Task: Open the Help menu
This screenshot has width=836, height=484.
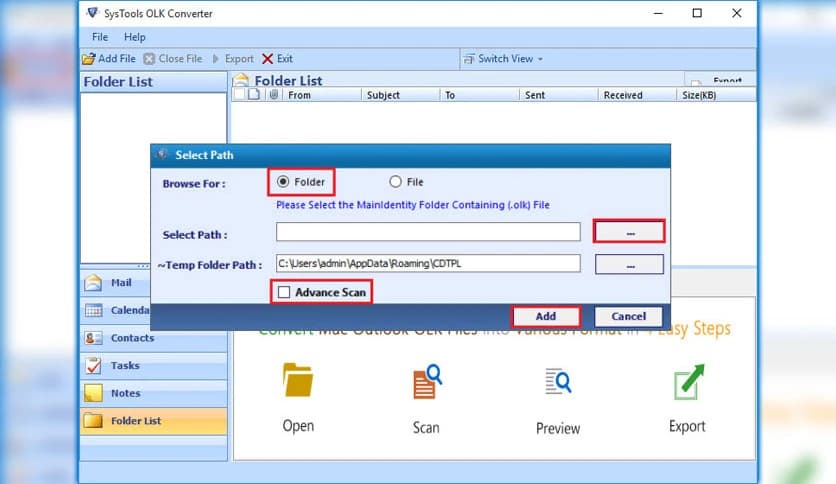Action: pyautogui.click(x=134, y=37)
